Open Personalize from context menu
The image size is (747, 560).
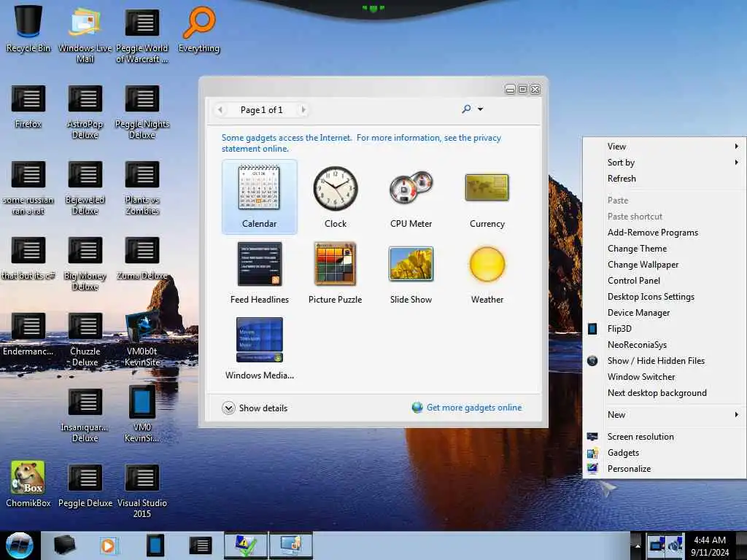coord(664,469)
